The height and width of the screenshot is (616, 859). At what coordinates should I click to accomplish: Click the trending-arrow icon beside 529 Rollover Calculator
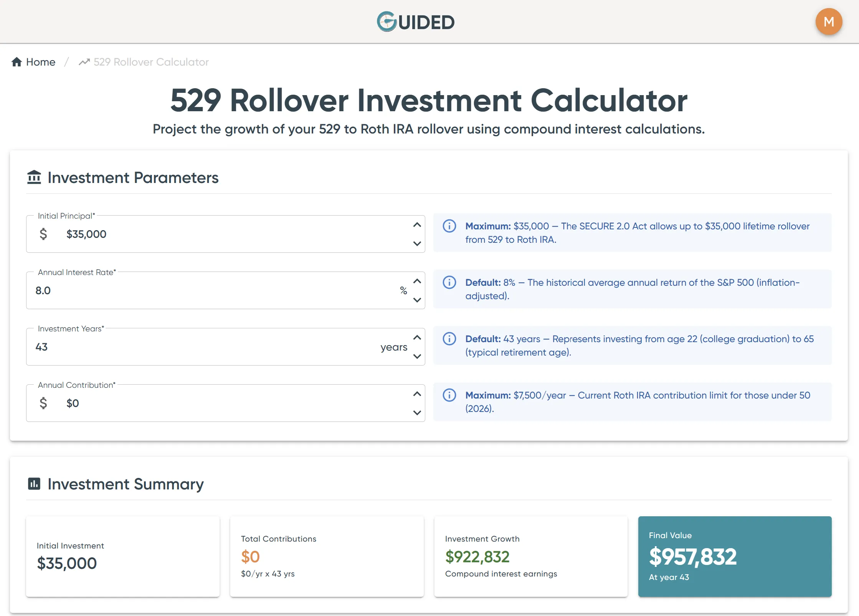point(84,62)
